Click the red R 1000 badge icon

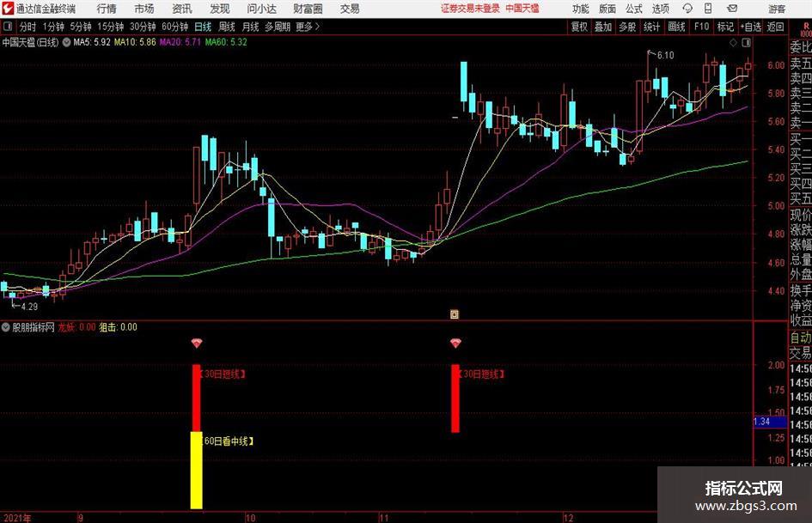pos(806,29)
